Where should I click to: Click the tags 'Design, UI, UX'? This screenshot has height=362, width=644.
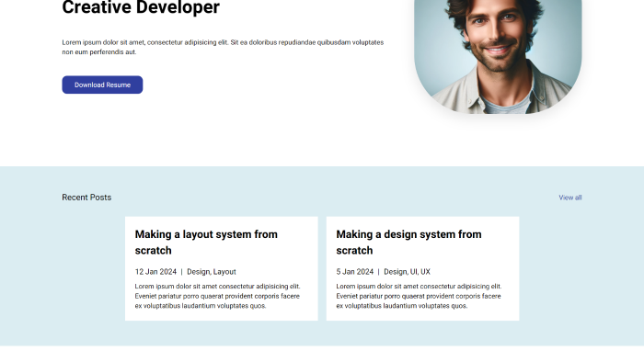click(407, 272)
